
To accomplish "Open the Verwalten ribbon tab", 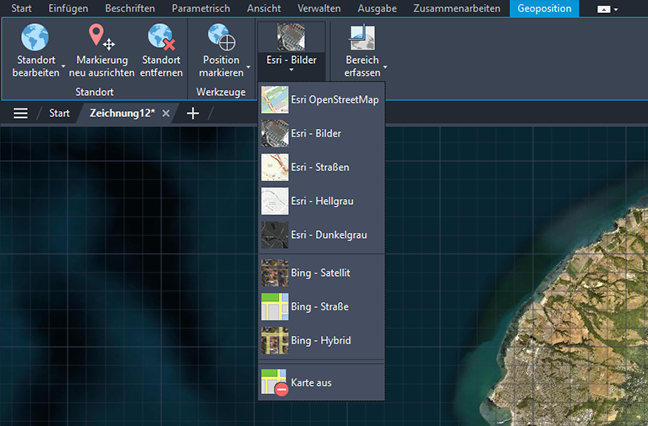I will pos(319,8).
